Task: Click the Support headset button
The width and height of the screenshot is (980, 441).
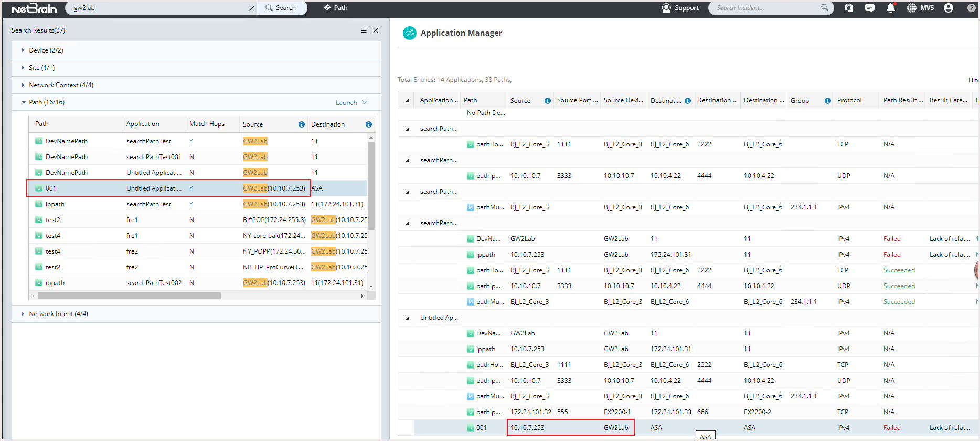Action: point(680,8)
